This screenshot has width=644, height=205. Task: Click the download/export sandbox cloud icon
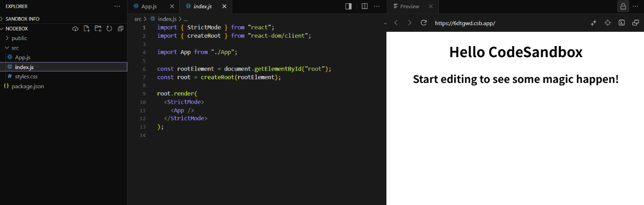[x=76, y=29]
